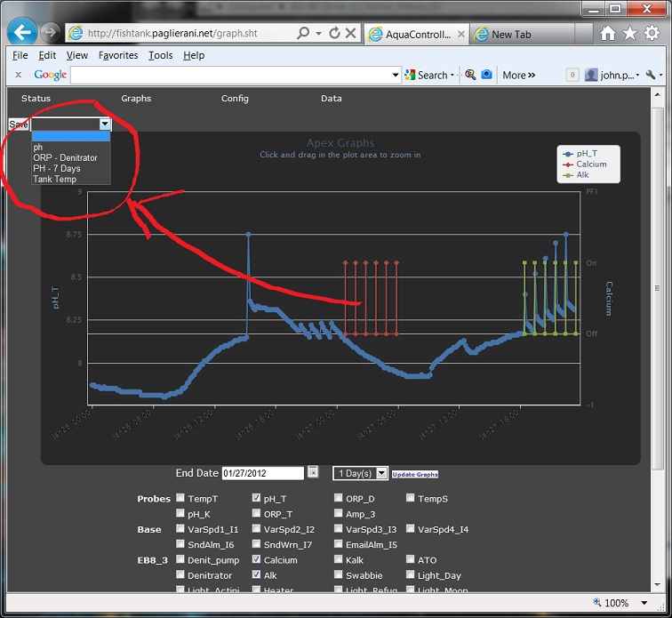Click the Calcium legend entry on graph
This screenshot has height=618, width=672.
coord(590,165)
